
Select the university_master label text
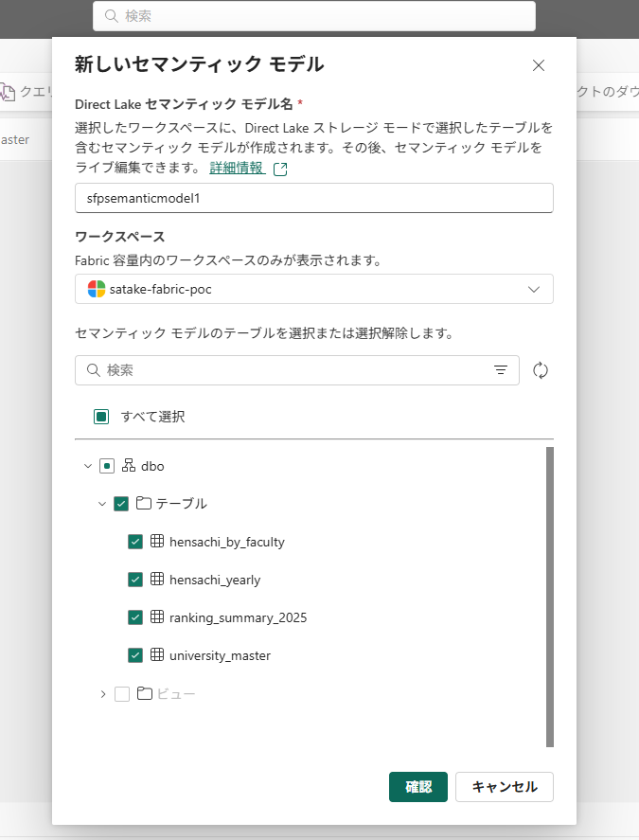pyautogui.click(x=221, y=655)
